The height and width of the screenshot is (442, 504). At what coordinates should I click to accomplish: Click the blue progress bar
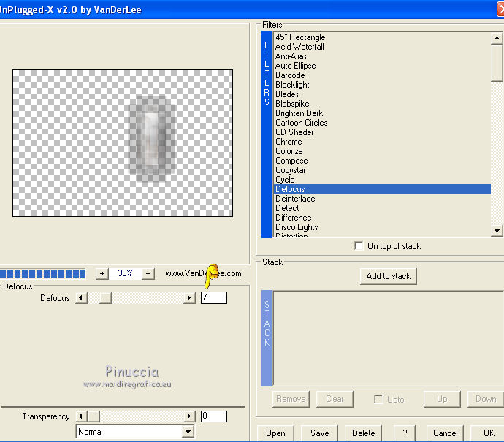click(x=43, y=273)
